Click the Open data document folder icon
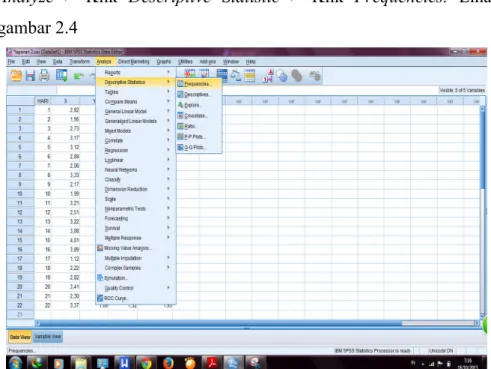Image resolution: width=491 pixels, height=369 pixels. pos(16,76)
